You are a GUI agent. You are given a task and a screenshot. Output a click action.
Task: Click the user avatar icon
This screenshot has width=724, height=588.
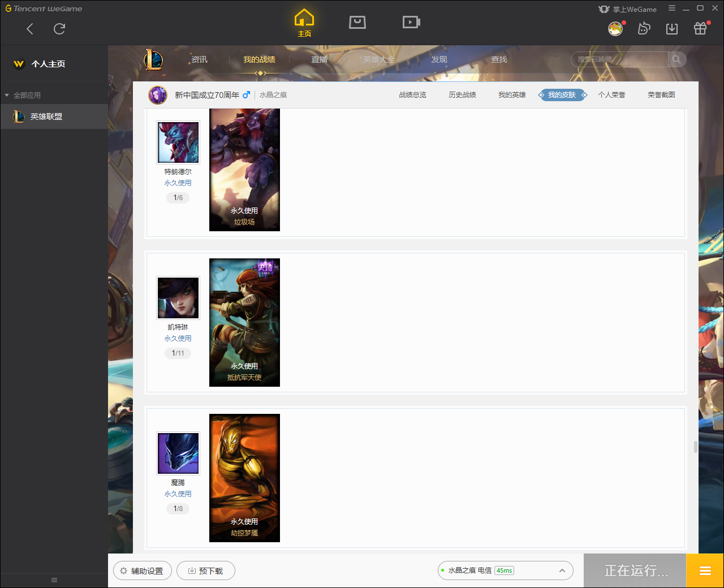tap(615, 28)
